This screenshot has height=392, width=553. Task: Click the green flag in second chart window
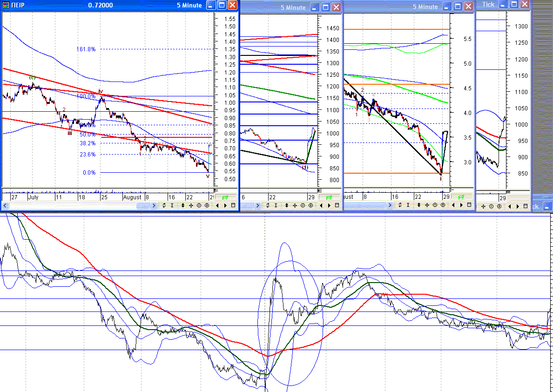tap(329, 197)
